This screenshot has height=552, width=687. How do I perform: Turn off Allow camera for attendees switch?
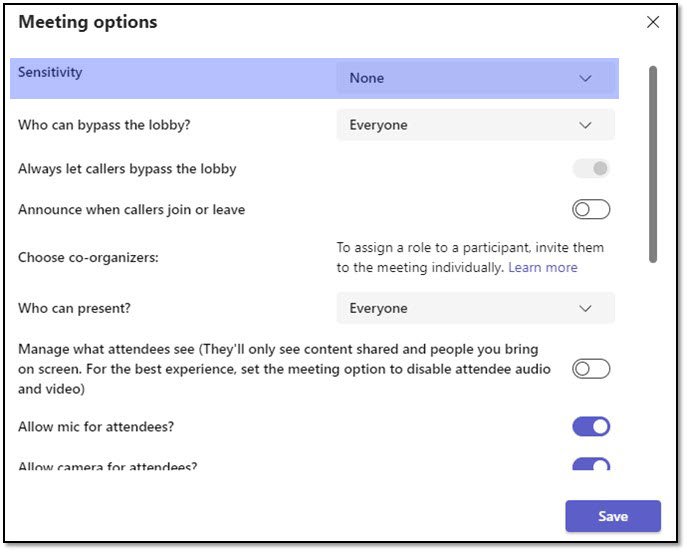[x=591, y=464]
